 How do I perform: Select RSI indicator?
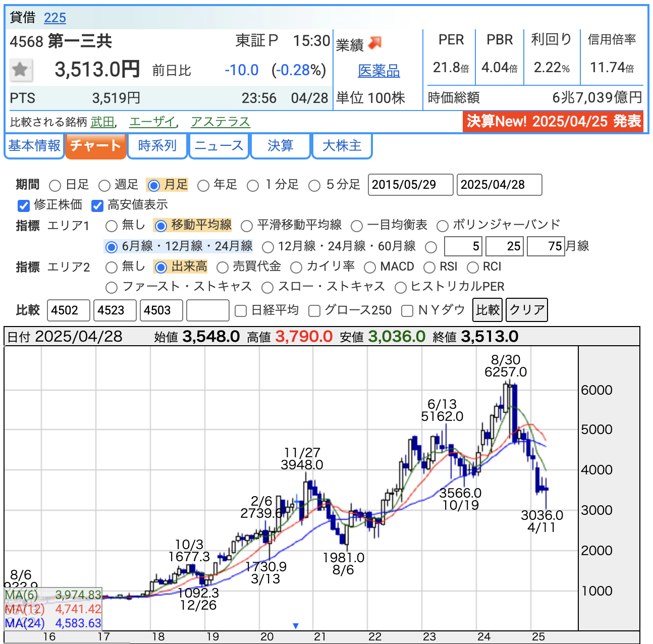pyautogui.click(x=429, y=267)
